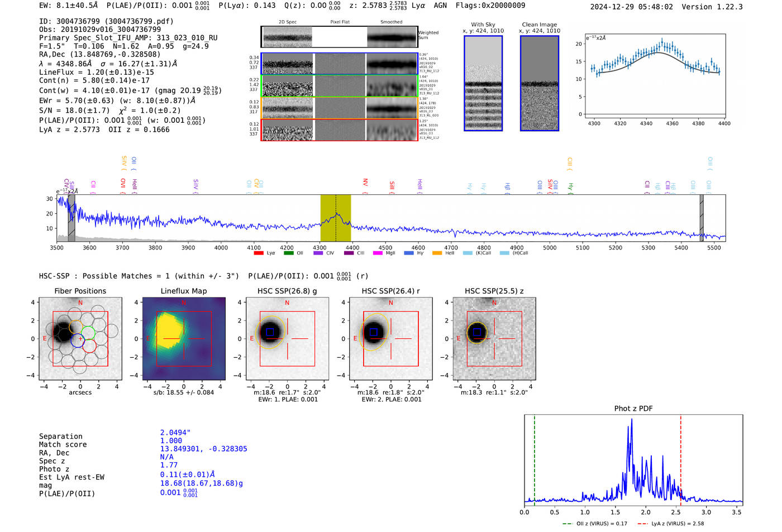
Task: Click the green-bordered fiber 2D spectrum row
Action: click(339, 86)
